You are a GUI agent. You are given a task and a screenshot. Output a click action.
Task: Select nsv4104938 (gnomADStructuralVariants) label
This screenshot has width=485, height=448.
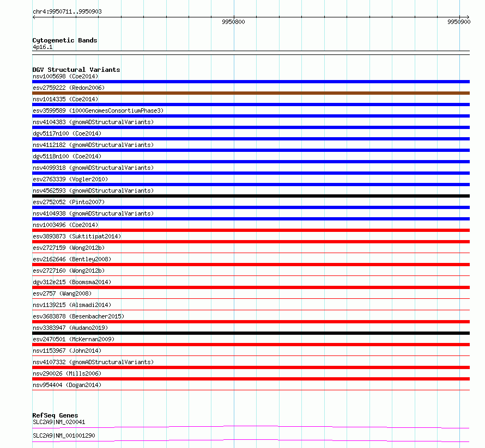[93, 213]
